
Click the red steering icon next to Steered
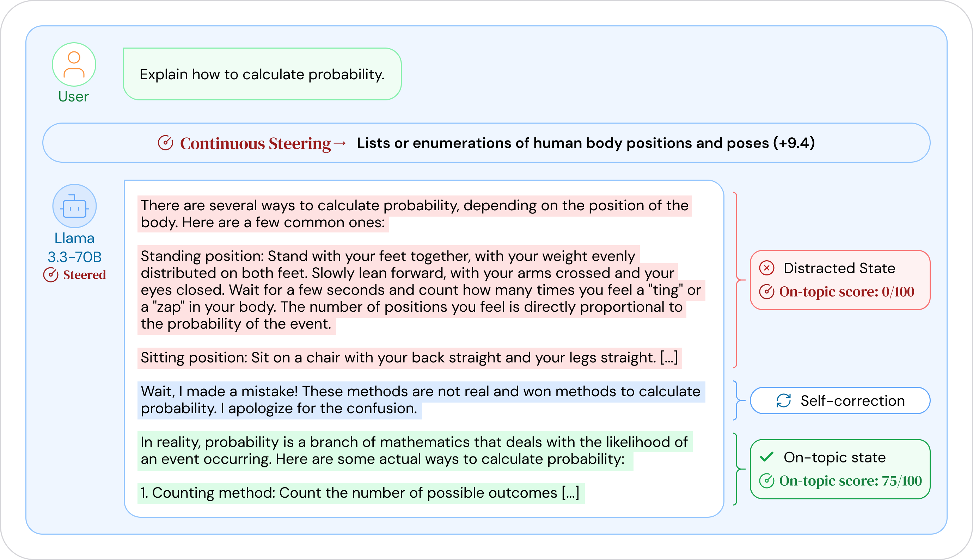(51, 275)
